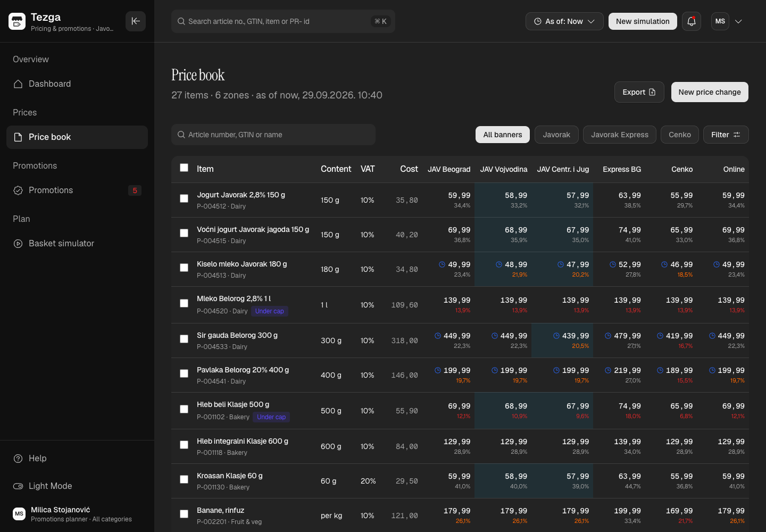Open notifications bell icon
766x532 pixels.
[692, 21]
